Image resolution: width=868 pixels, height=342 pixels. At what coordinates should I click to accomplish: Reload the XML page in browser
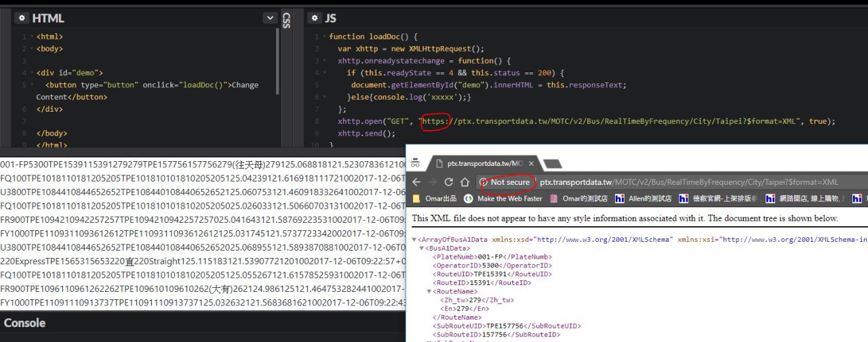tap(448, 182)
